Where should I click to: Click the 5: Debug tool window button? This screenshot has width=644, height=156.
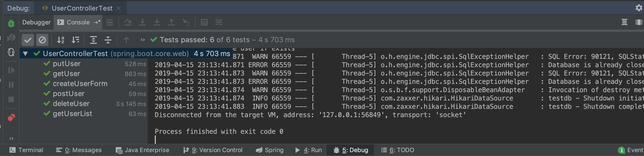coord(351,150)
